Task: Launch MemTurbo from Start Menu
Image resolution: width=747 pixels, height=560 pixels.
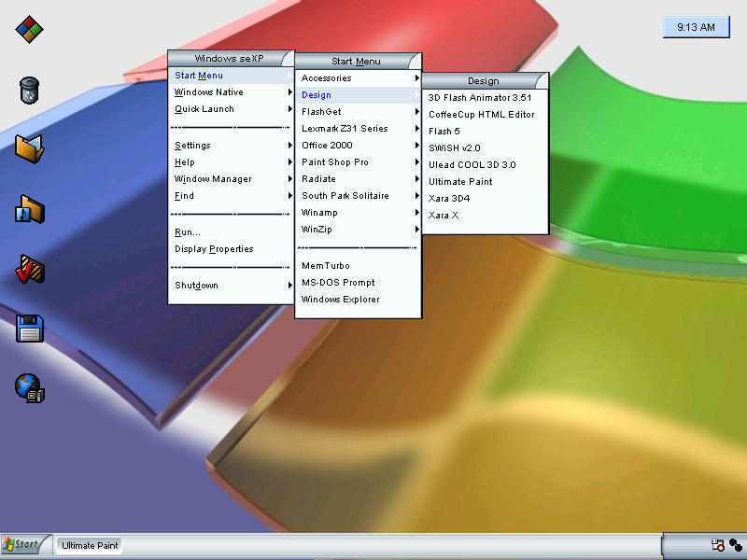Action: [x=358, y=266]
